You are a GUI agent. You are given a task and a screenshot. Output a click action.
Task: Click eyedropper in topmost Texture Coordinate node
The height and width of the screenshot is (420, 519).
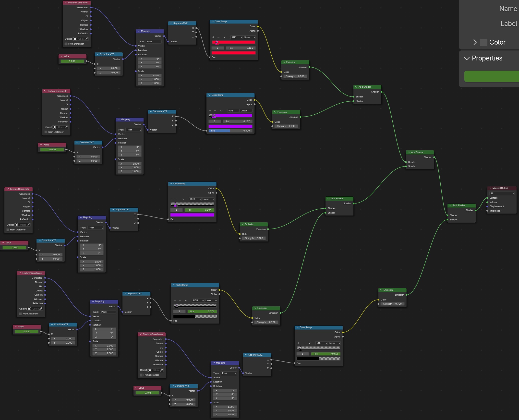86,39
